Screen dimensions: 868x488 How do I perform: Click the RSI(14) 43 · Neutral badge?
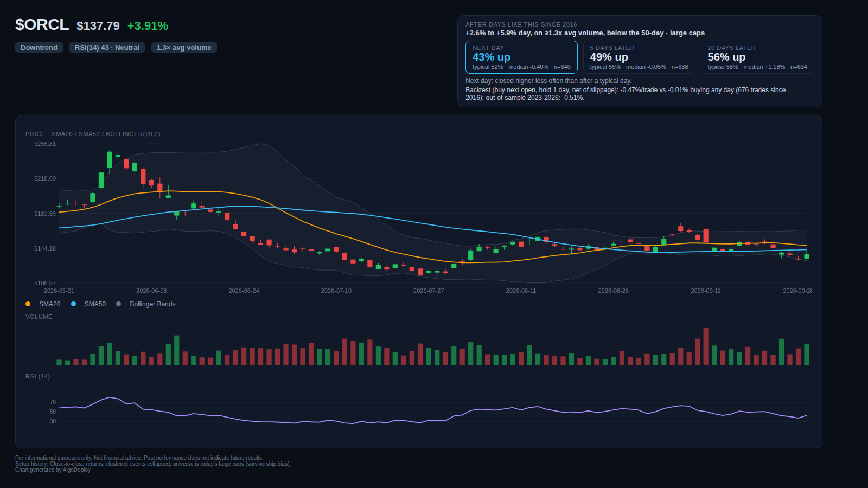point(107,48)
